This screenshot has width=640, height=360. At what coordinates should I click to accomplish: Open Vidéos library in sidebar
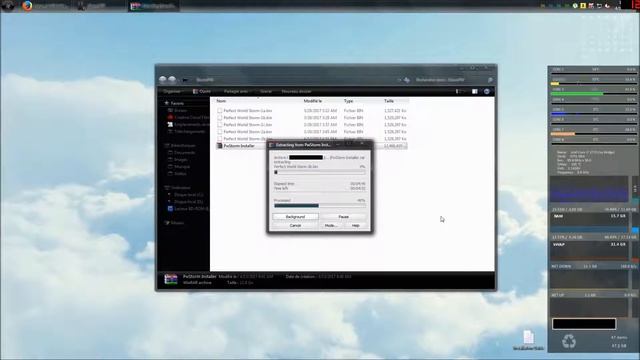coord(178,173)
